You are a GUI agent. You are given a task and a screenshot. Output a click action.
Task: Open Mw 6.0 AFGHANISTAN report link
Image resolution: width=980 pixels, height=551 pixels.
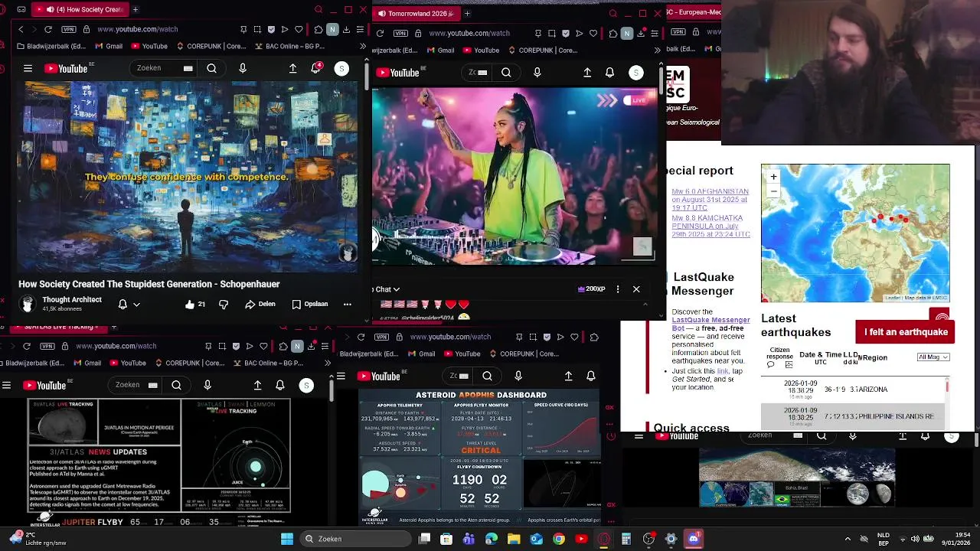[x=710, y=200]
